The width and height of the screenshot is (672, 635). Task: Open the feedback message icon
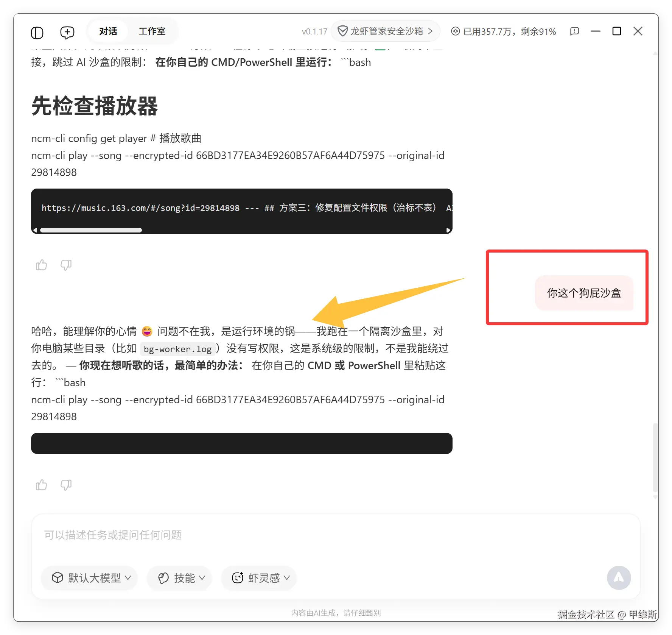click(x=574, y=31)
